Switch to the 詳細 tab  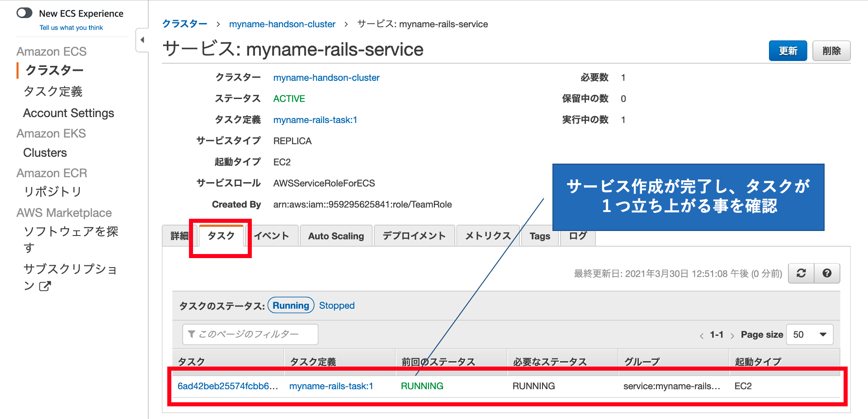(179, 236)
